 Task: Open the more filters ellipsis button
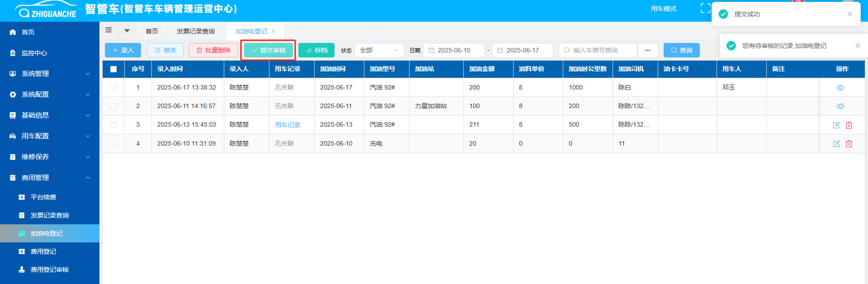point(647,50)
